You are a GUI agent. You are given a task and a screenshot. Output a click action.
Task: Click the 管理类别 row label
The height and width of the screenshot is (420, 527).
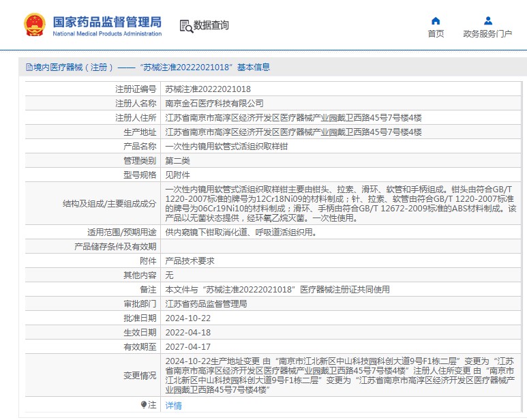pyautogui.click(x=140, y=161)
